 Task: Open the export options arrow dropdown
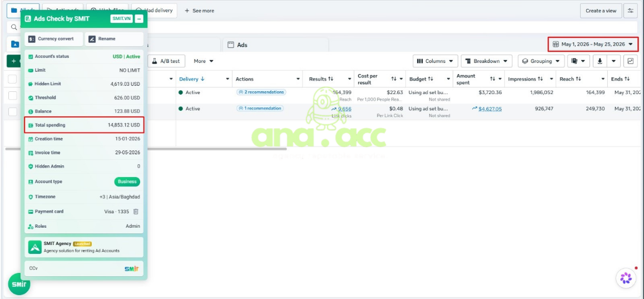click(613, 61)
